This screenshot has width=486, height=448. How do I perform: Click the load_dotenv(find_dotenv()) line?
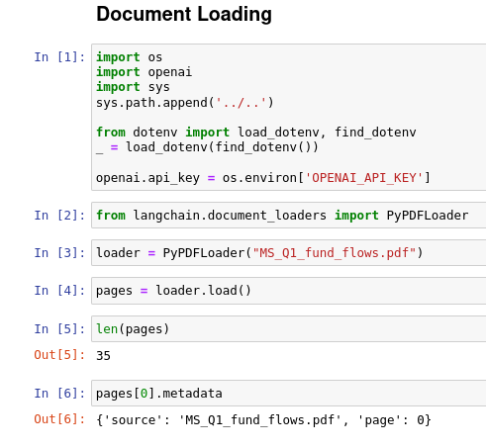207,147
